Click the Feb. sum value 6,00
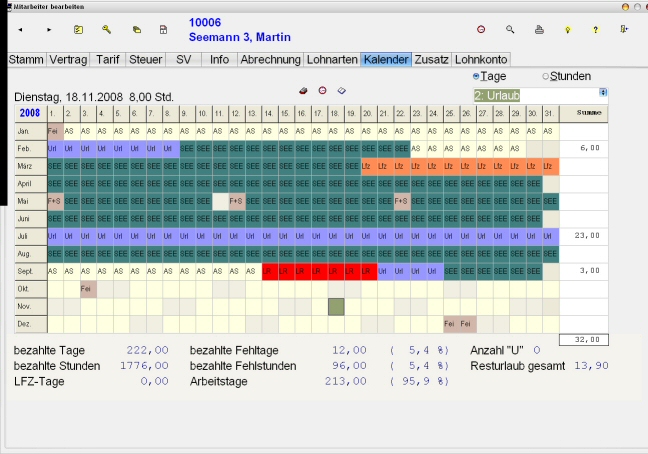 (590, 148)
